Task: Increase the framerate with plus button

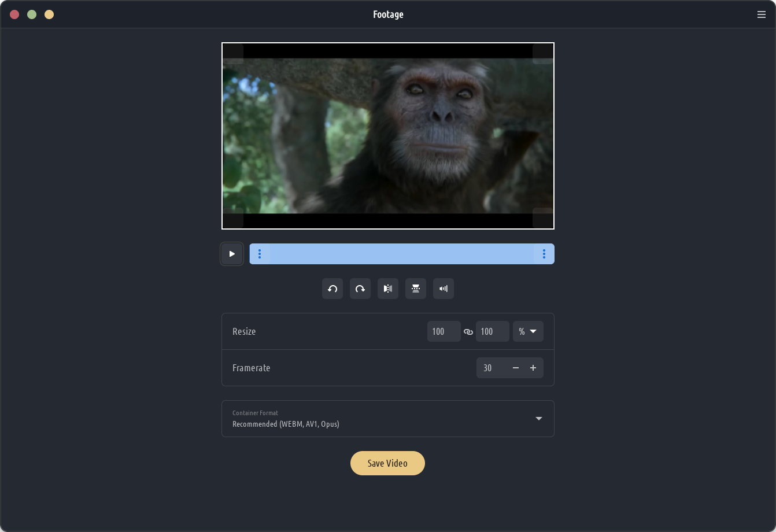Action: coord(533,368)
